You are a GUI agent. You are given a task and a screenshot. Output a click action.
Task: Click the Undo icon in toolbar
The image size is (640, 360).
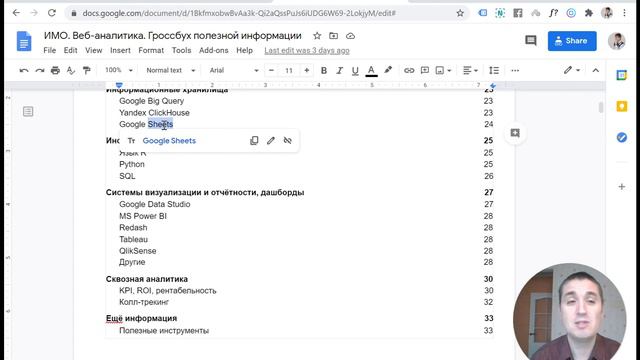pos(24,71)
